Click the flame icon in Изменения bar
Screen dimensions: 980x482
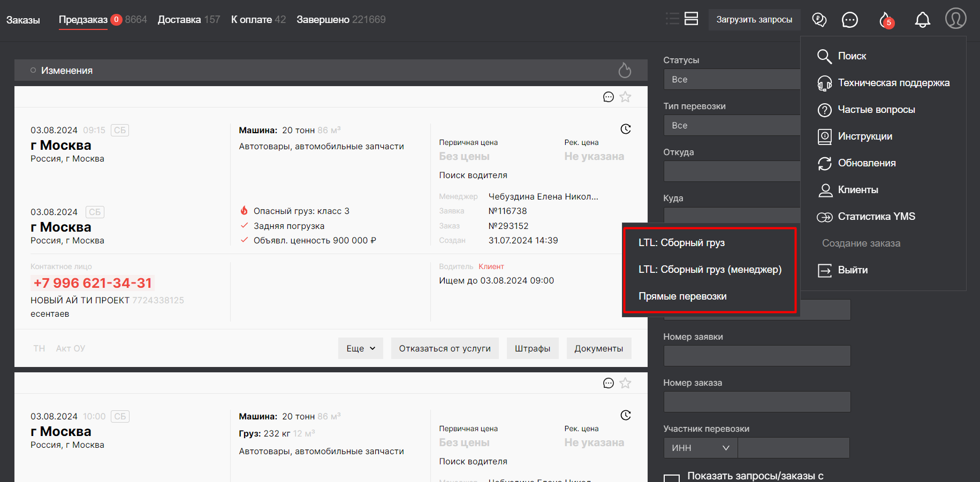tap(625, 70)
